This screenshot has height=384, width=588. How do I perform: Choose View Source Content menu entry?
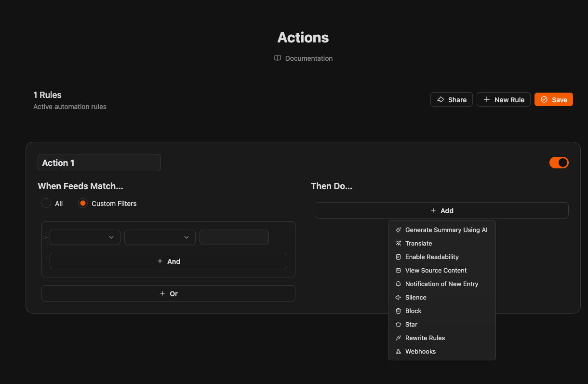pos(436,271)
